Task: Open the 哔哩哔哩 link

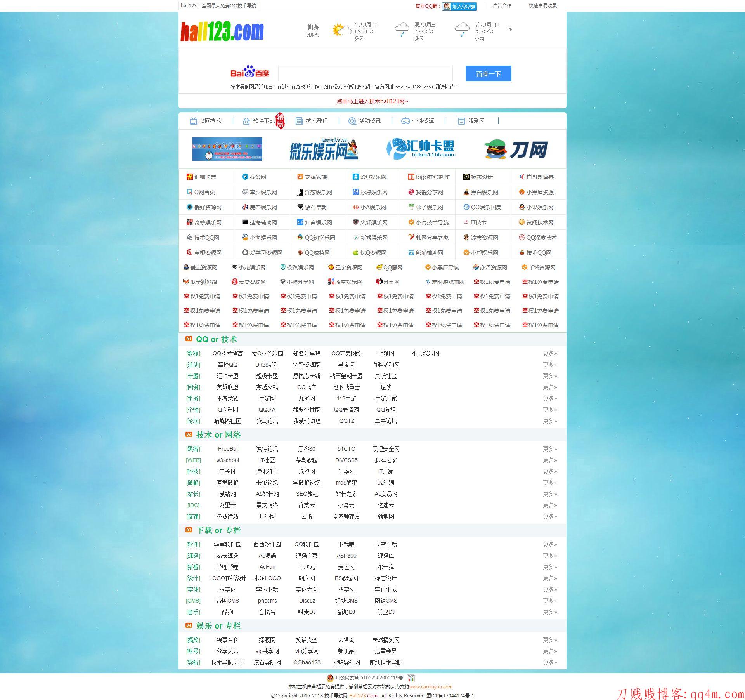Action: click(227, 567)
